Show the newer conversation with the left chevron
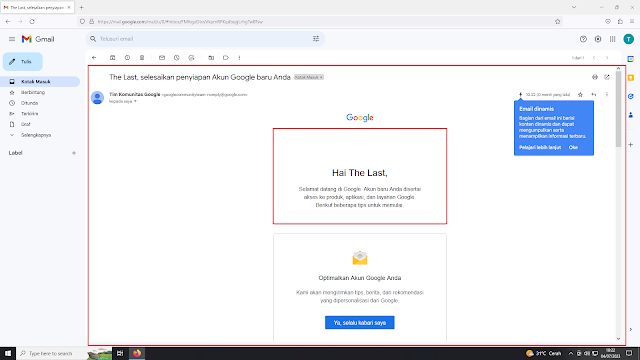Screen dimensions: 640x360 594,58
